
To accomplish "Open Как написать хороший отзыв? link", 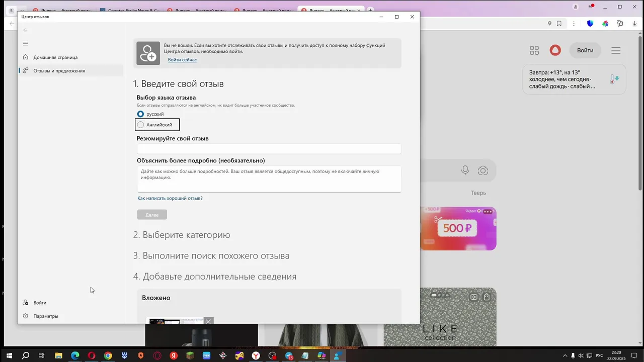I will coord(170,198).
